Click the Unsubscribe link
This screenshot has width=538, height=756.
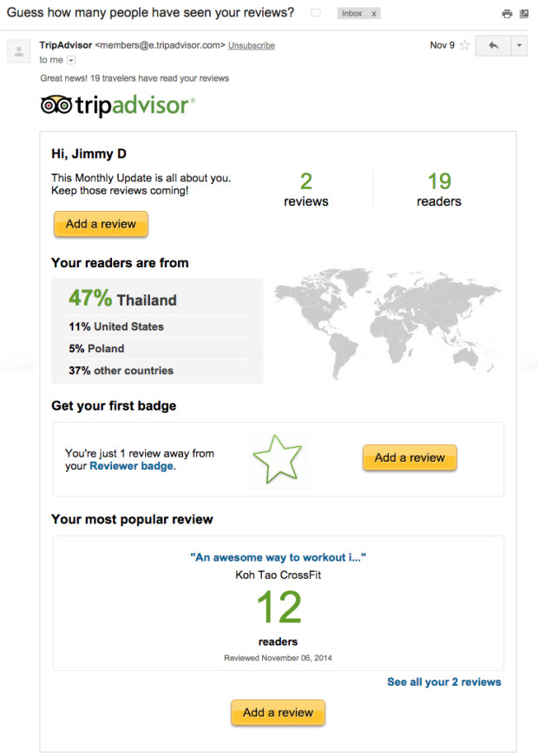(252, 45)
